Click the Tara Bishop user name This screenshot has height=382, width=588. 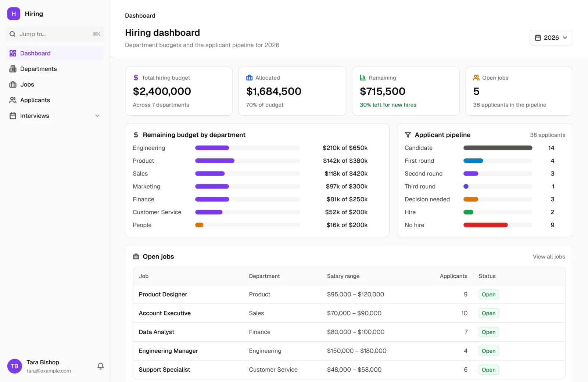(x=43, y=363)
